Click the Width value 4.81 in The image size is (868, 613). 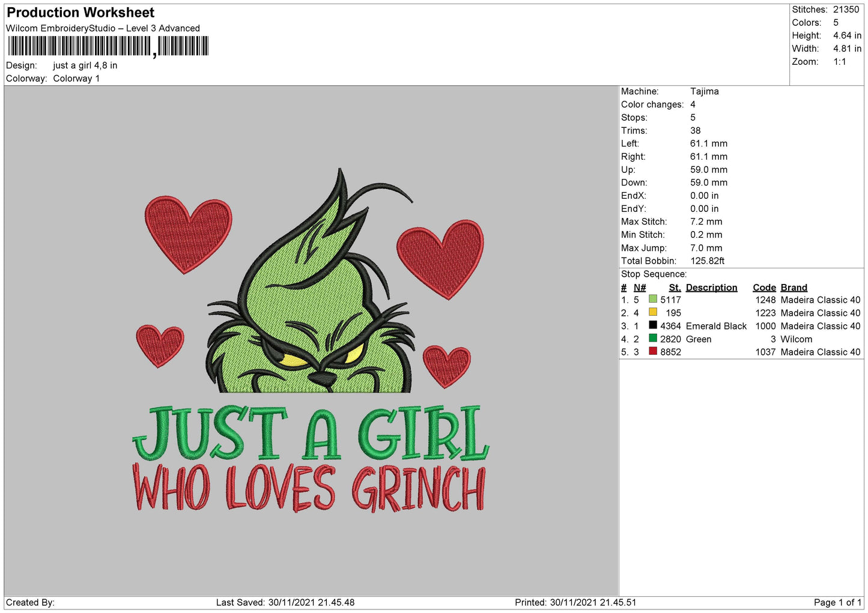coord(847,49)
